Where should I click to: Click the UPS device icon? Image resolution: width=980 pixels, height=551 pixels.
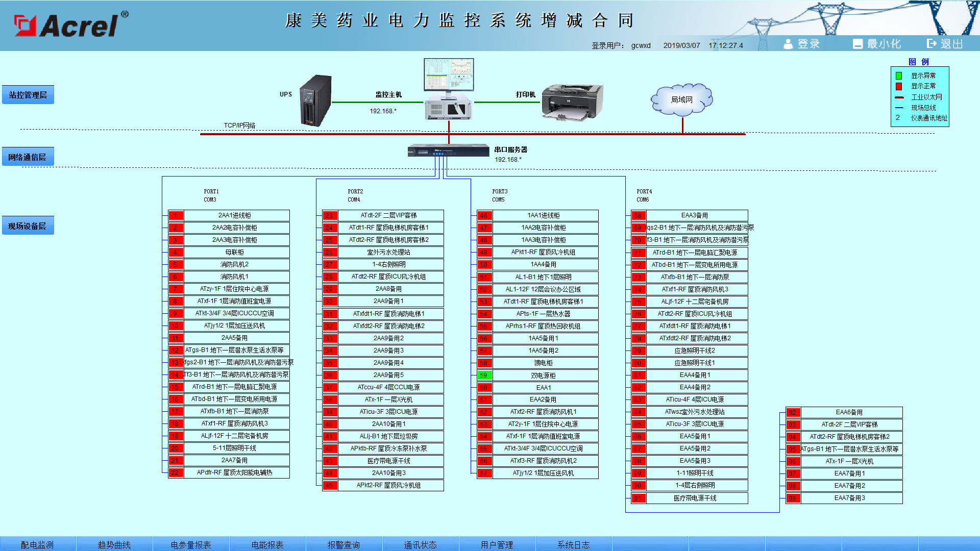click(x=316, y=100)
